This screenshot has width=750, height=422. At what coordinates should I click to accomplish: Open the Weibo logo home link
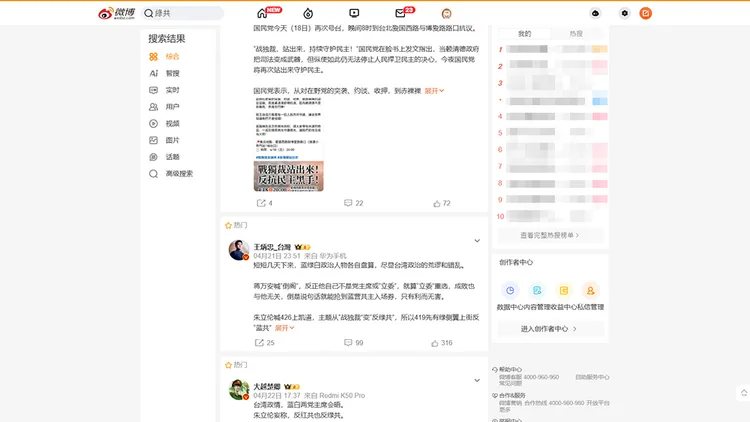click(x=116, y=13)
